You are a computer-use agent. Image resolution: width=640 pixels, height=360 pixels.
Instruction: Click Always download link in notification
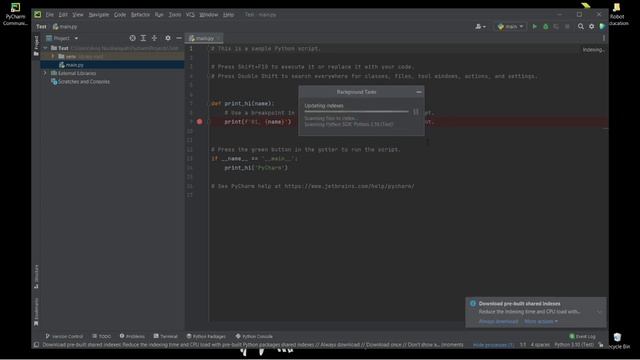coord(498,322)
